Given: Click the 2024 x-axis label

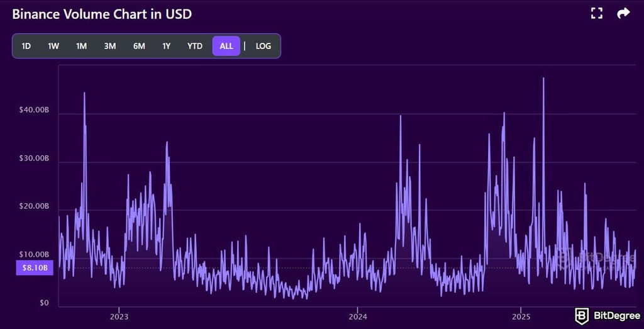Looking at the screenshot, I should (357, 317).
